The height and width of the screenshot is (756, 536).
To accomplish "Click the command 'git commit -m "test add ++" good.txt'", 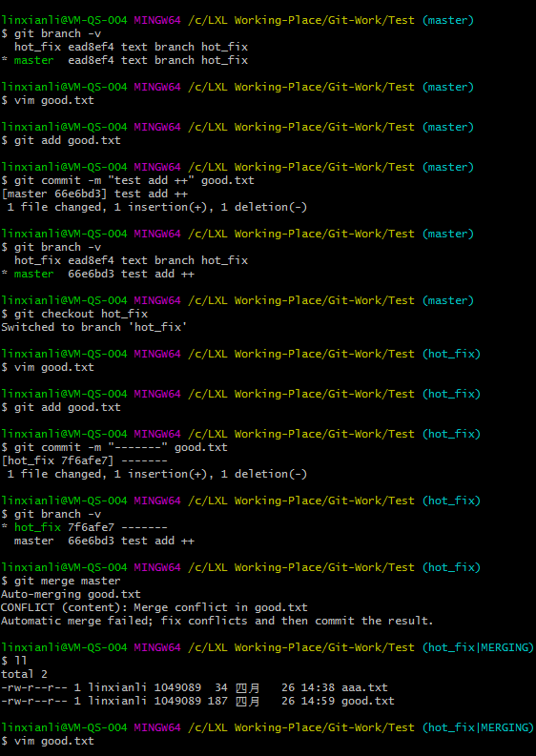I will point(134,180).
